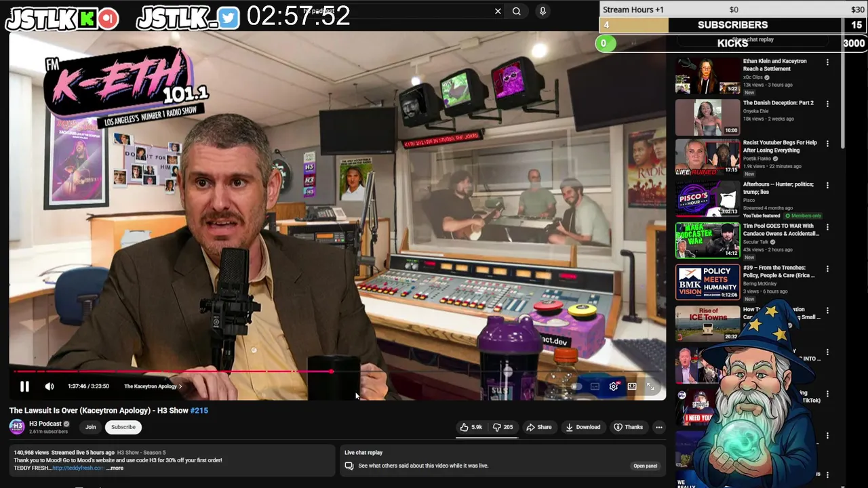Viewport: 868px width, 488px height.
Task: Open the xQc Clips channel name
Action: click(x=753, y=77)
